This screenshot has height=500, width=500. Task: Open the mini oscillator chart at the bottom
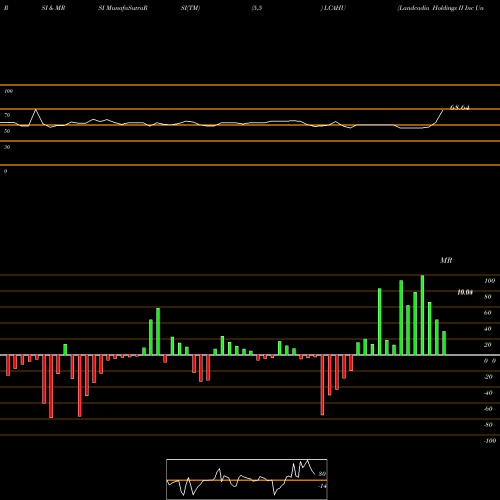247,479
